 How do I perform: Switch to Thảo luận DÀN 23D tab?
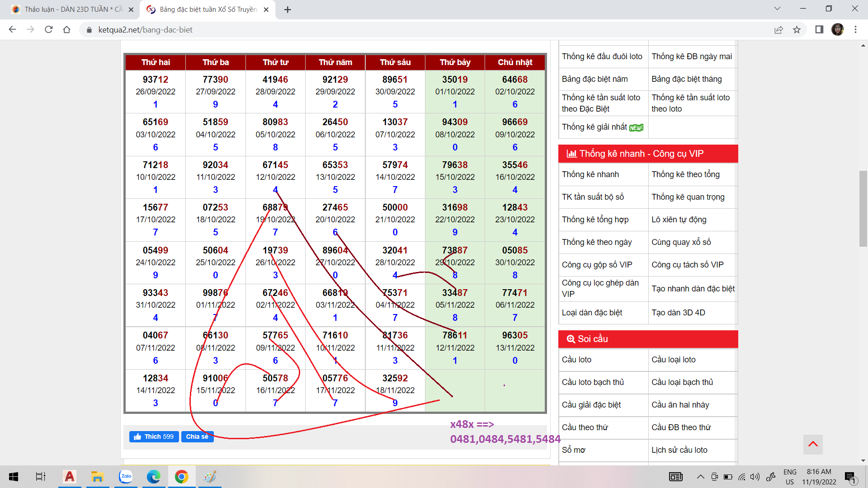72,9
